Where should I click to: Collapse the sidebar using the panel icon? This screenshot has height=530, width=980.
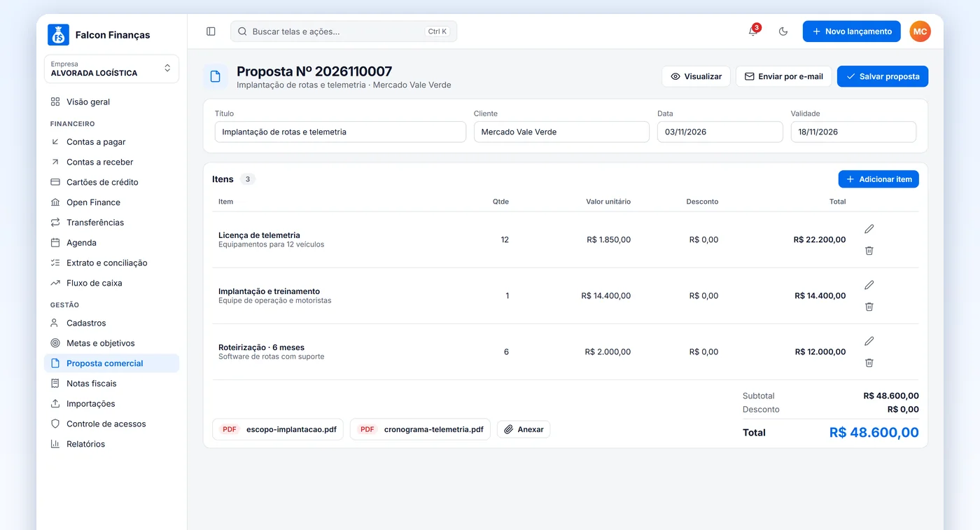211,32
